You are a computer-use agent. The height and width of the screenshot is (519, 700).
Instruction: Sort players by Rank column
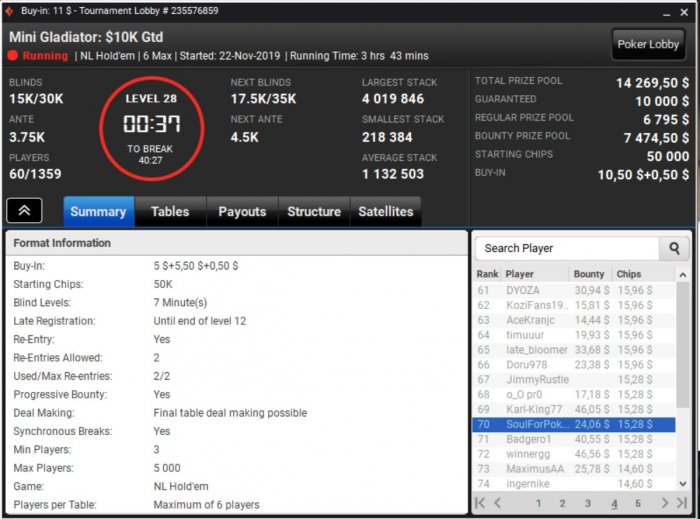pos(487,274)
